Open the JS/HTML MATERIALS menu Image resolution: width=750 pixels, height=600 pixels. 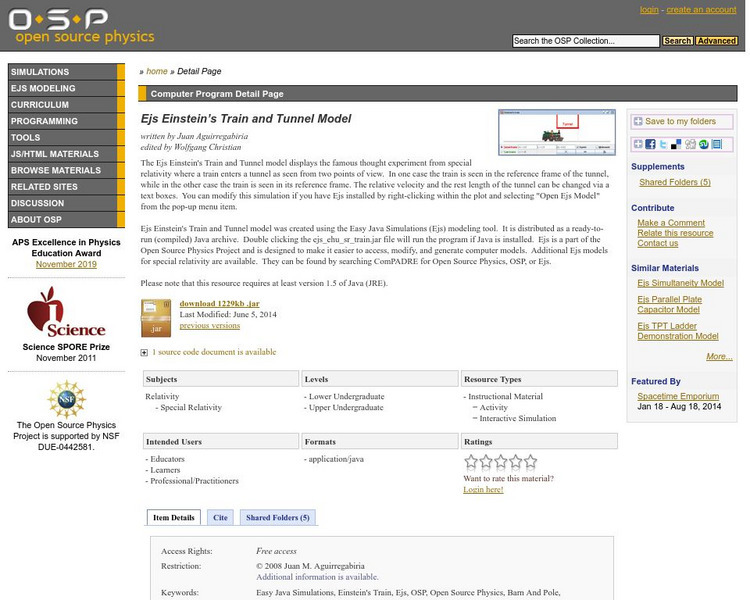(66, 154)
